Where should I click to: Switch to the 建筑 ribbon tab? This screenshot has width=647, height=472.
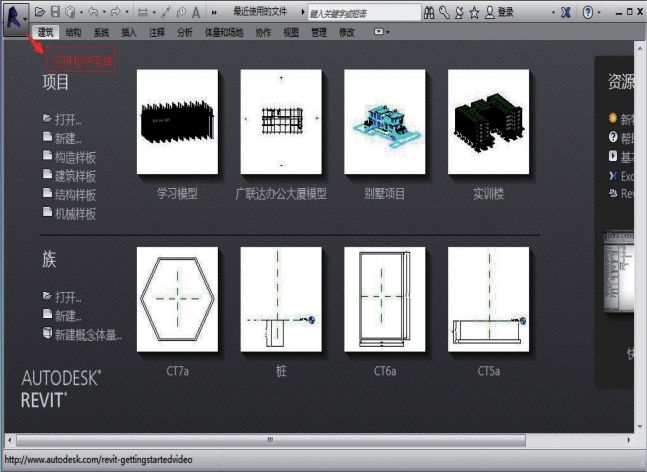coord(45,32)
